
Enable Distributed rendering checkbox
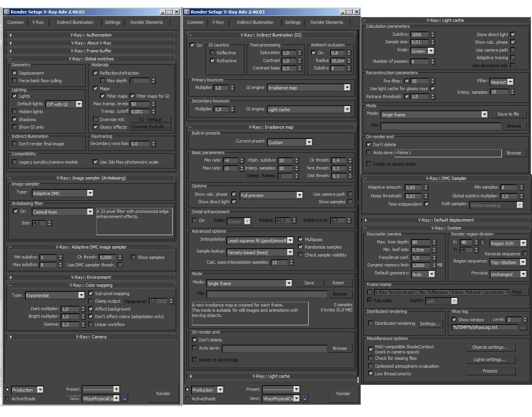(371, 323)
